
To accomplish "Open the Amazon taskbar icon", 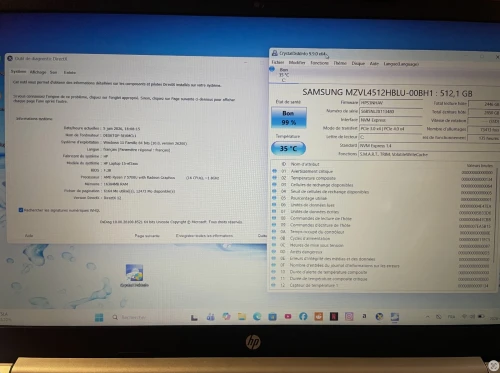I will click(x=364, y=316).
